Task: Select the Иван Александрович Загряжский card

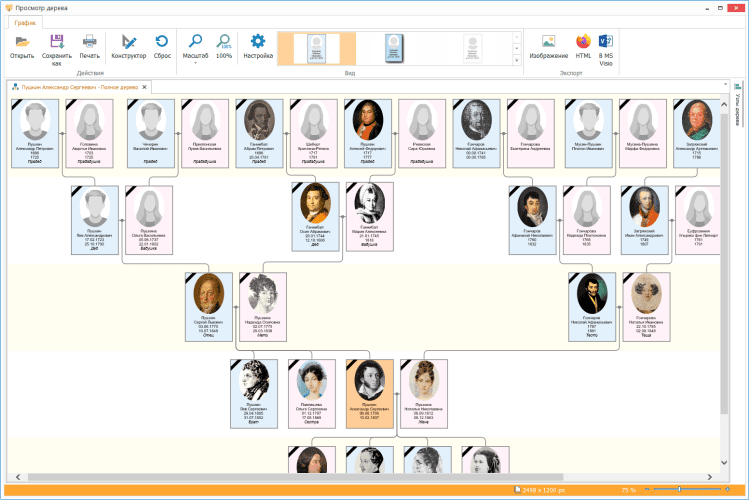Action: 644,220
